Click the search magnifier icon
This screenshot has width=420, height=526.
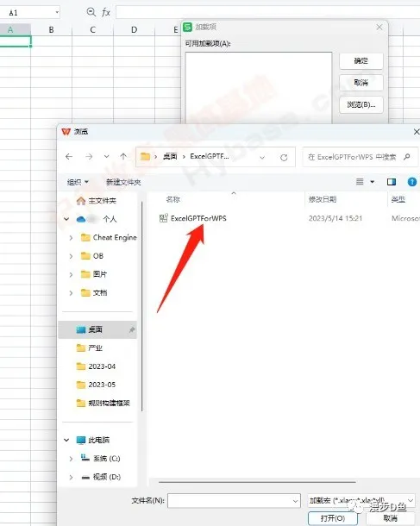pyautogui.click(x=407, y=157)
